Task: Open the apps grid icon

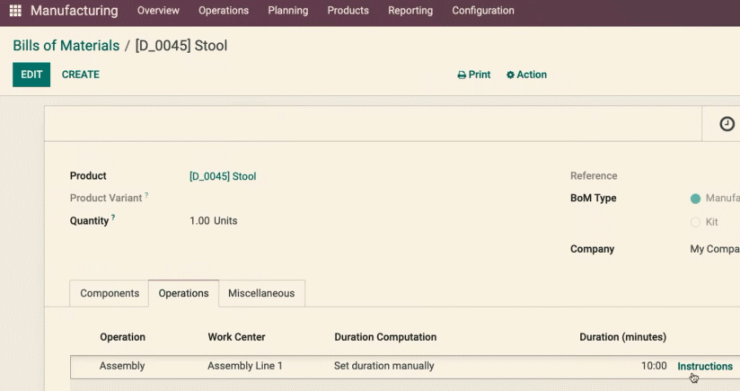Action: tap(15, 10)
